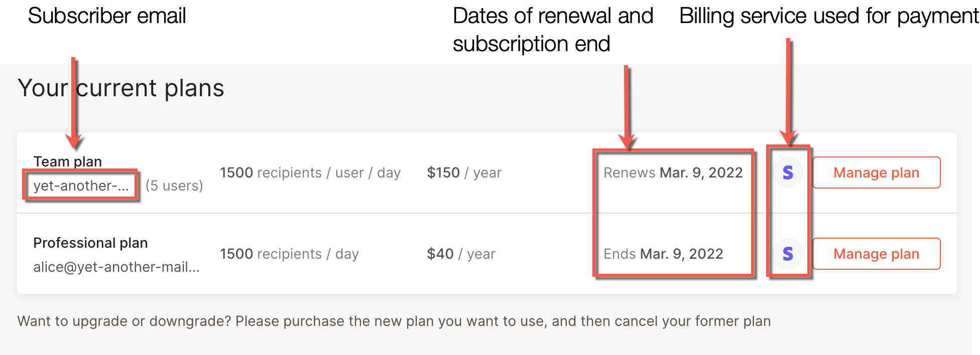This screenshot has height=355, width=980.
Task: Expand the truncated alice@yet-another-mail... email
Action: click(116, 267)
